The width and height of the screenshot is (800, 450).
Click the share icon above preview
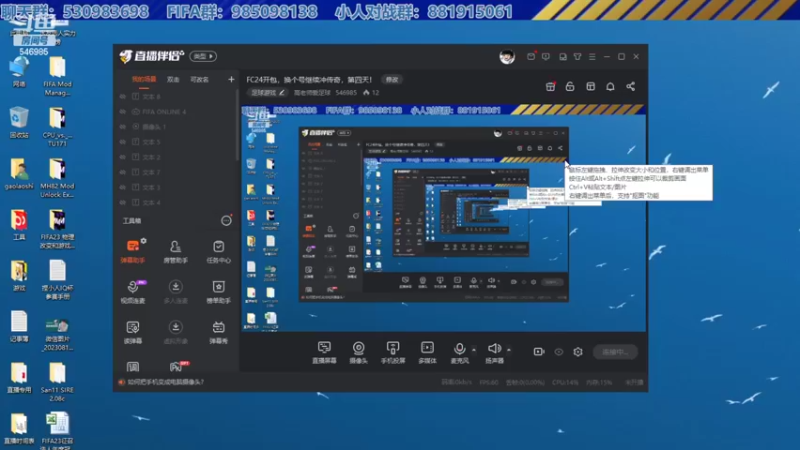pyautogui.click(x=631, y=86)
